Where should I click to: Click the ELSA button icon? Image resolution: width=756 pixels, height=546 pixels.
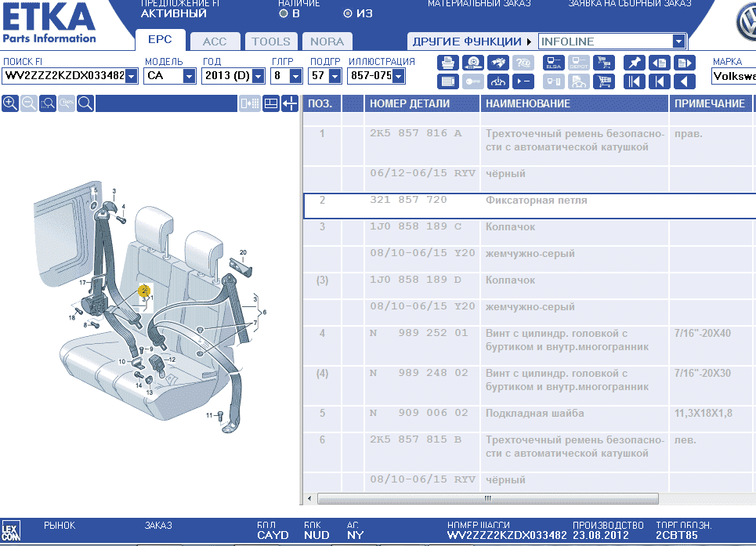tap(554, 63)
